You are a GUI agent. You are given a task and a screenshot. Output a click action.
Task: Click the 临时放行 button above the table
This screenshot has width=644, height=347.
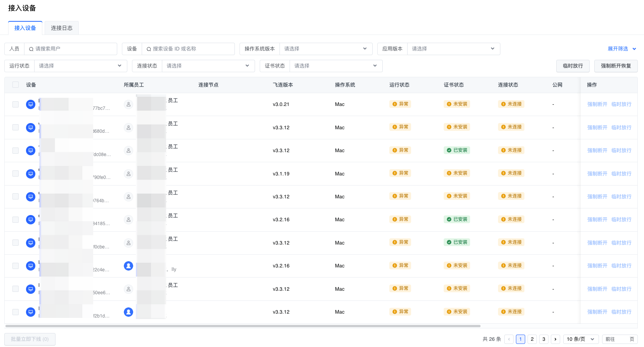[x=573, y=66]
